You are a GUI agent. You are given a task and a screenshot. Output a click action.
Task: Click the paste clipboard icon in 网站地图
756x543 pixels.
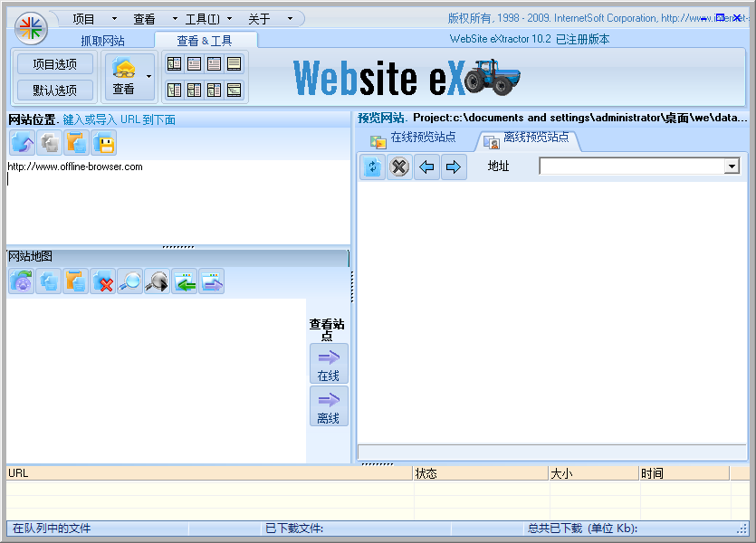coord(76,281)
